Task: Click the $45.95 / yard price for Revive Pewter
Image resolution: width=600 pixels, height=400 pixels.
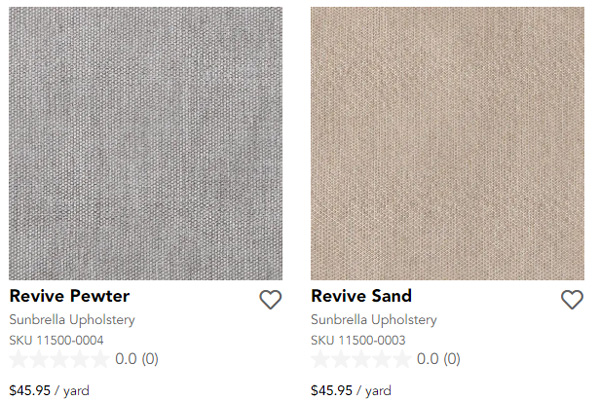Action: 49,390
